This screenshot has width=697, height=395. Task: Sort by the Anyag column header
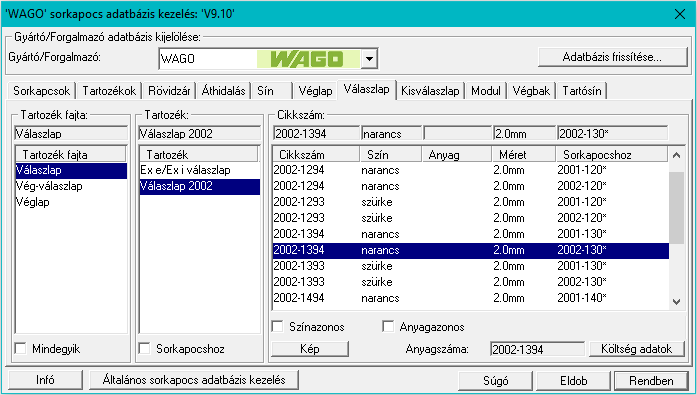[x=456, y=155]
